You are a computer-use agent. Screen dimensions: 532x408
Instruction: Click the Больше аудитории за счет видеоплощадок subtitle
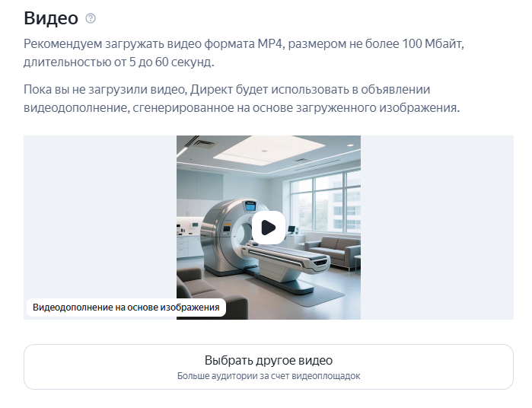tap(268, 376)
